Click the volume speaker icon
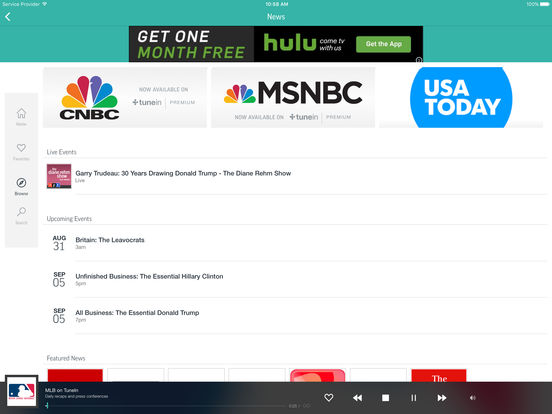The width and height of the screenshot is (552, 414). click(473, 397)
